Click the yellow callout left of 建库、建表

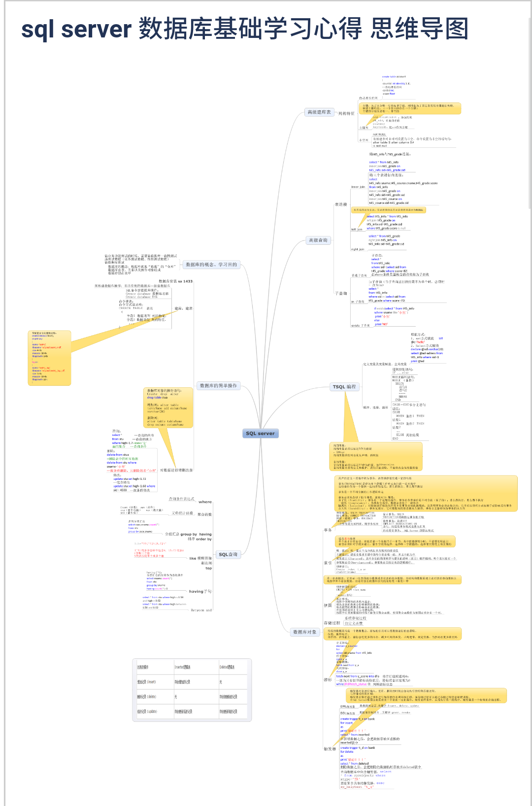point(49,358)
